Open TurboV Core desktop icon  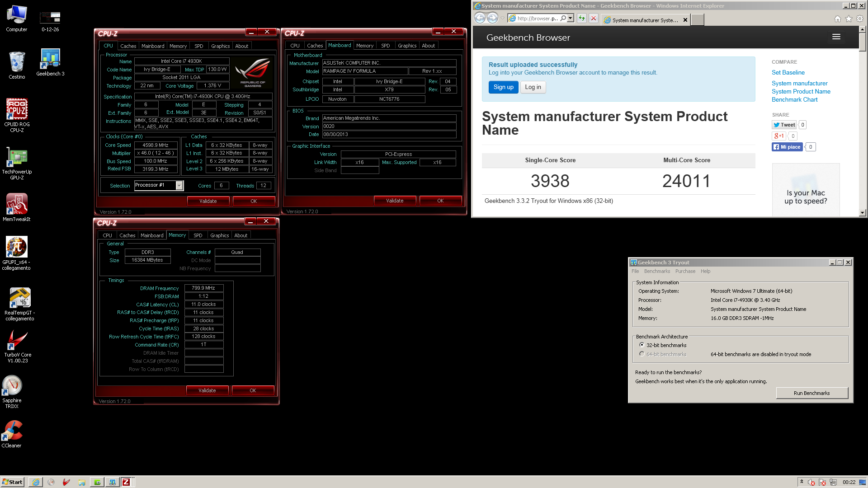click(x=18, y=347)
